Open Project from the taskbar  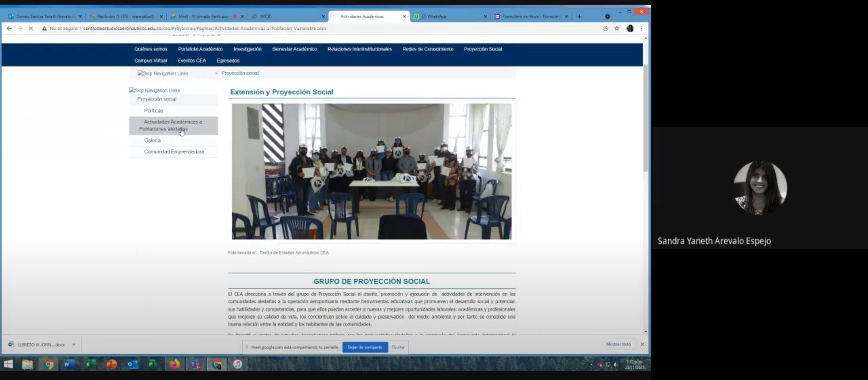[x=153, y=364]
